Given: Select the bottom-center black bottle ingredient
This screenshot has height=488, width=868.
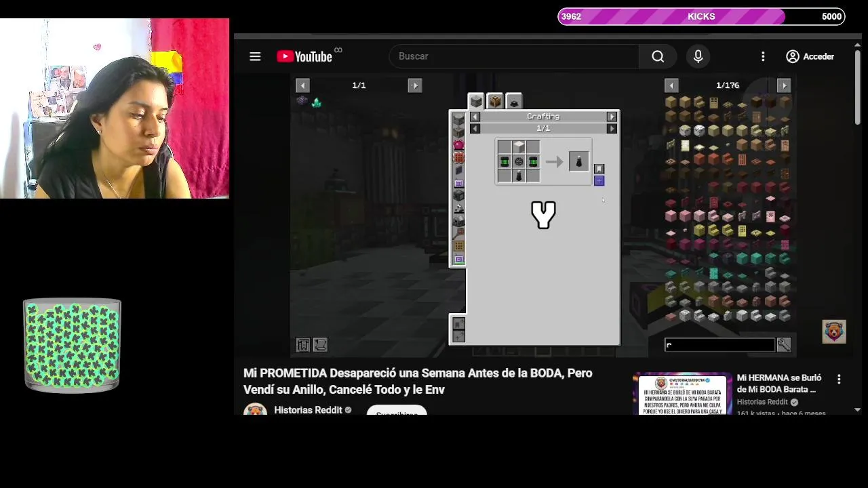Looking at the screenshot, I should [x=519, y=176].
